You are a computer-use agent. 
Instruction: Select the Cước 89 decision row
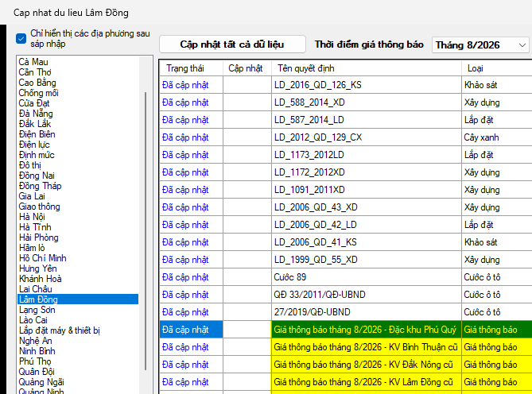click(346, 277)
